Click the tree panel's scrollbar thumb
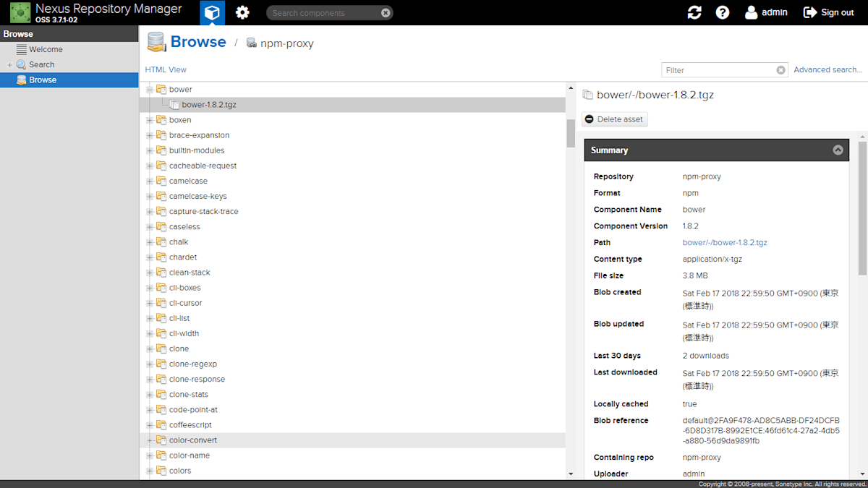Viewport: 868px width, 488px height. point(571,133)
